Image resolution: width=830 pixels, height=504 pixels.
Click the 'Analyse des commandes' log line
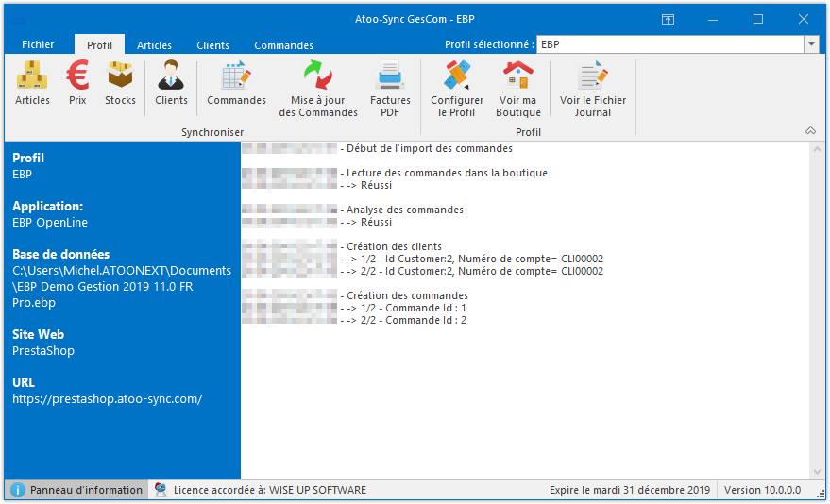click(401, 210)
